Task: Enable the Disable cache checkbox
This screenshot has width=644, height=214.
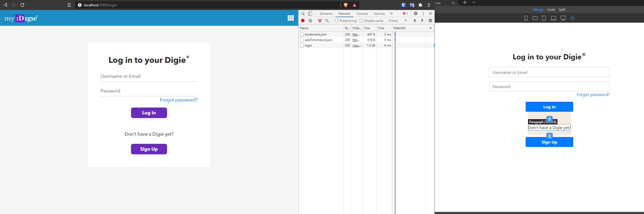Action: click(361, 21)
